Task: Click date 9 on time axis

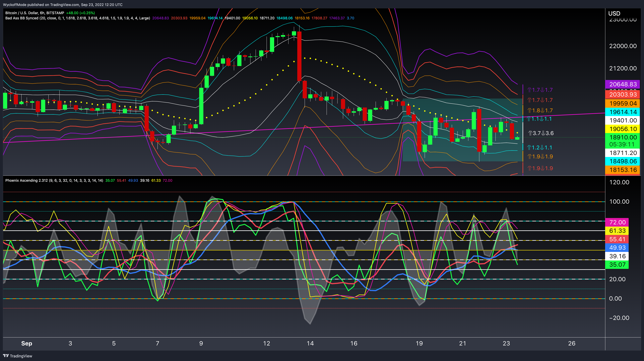Action: (x=201, y=343)
